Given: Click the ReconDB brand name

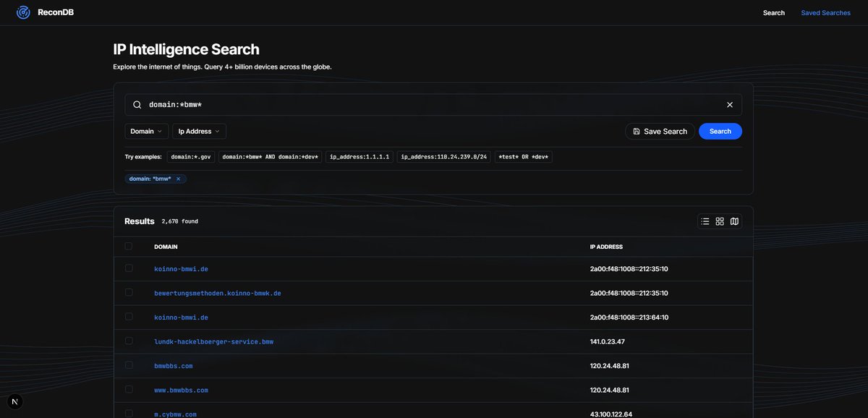Looking at the screenshot, I should tap(56, 12).
